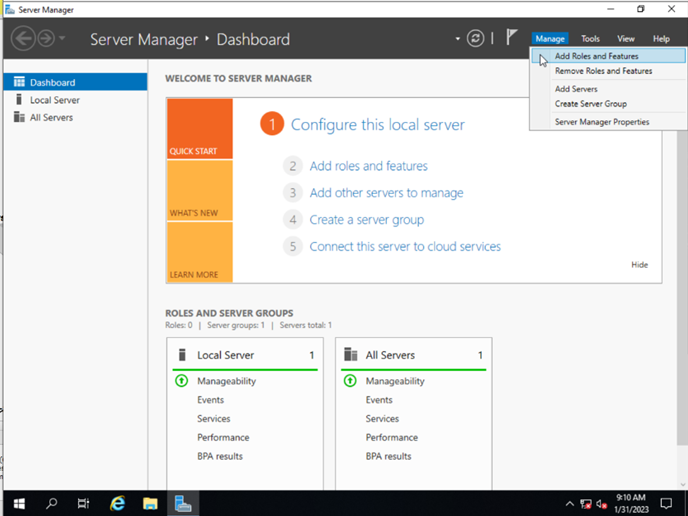Click All Servers green manageability status icon
Screen dimensions: 688x516
[350, 380]
